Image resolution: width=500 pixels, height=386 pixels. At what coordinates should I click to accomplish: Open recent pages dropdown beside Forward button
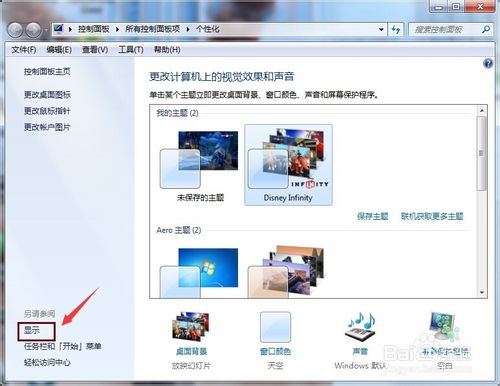pyautogui.click(x=46, y=30)
